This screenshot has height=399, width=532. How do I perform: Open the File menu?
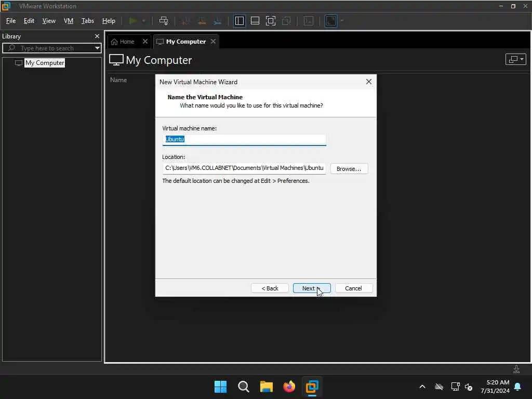pos(11,21)
